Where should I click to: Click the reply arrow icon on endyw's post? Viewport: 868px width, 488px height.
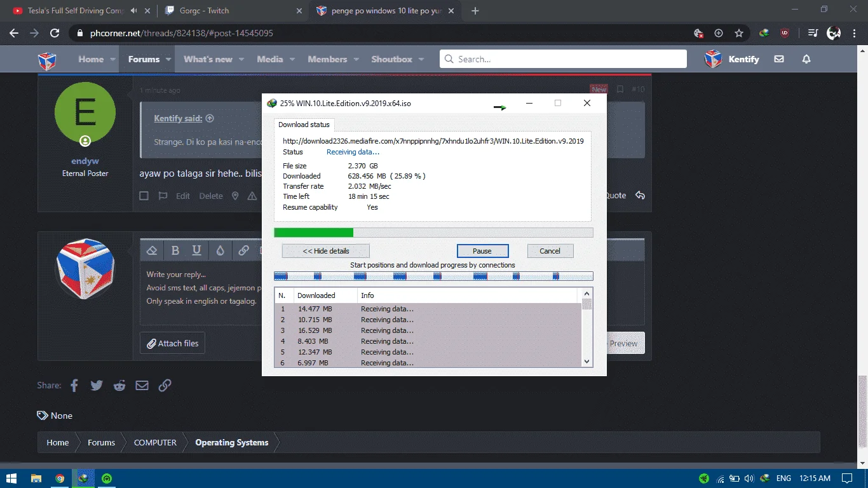tap(640, 196)
